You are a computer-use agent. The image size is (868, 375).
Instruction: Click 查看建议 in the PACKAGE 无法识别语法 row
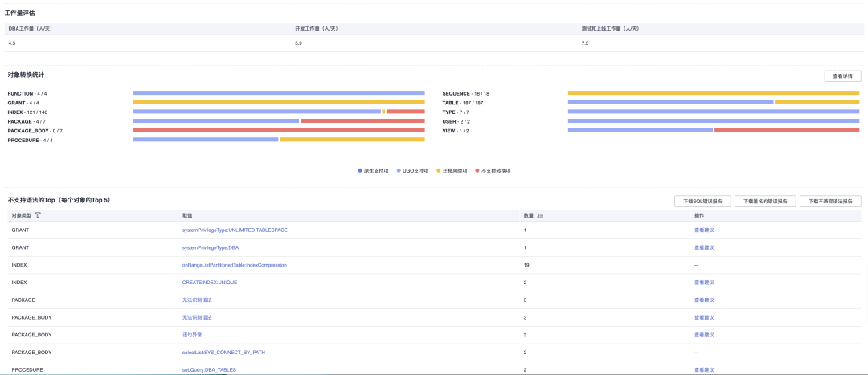pos(704,300)
